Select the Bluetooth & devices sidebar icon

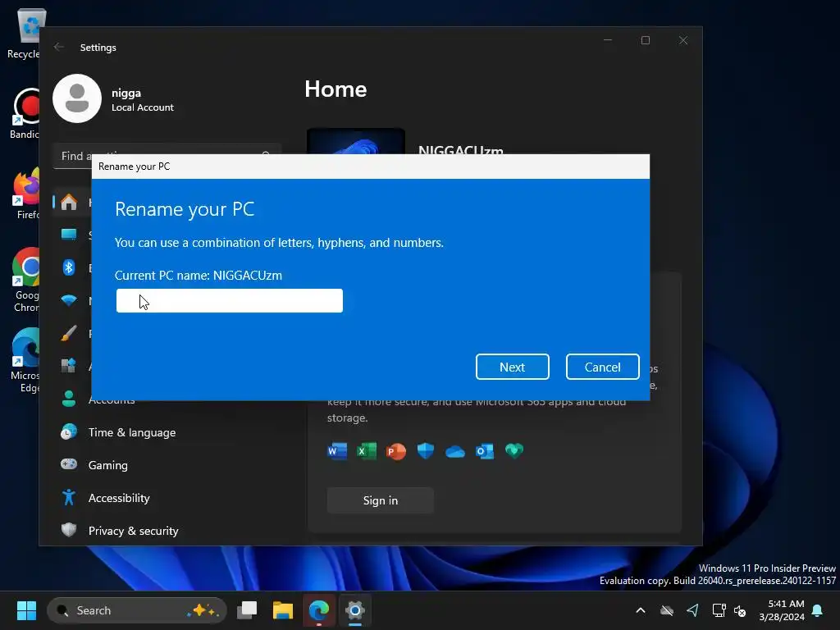(69, 267)
